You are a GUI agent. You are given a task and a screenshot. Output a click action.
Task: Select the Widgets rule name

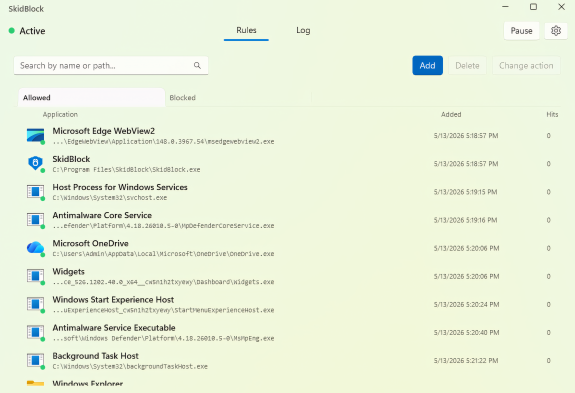point(69,272)
